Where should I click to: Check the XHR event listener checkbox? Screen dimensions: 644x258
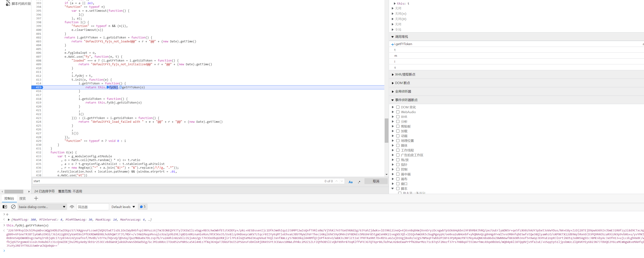coord(398,116)
